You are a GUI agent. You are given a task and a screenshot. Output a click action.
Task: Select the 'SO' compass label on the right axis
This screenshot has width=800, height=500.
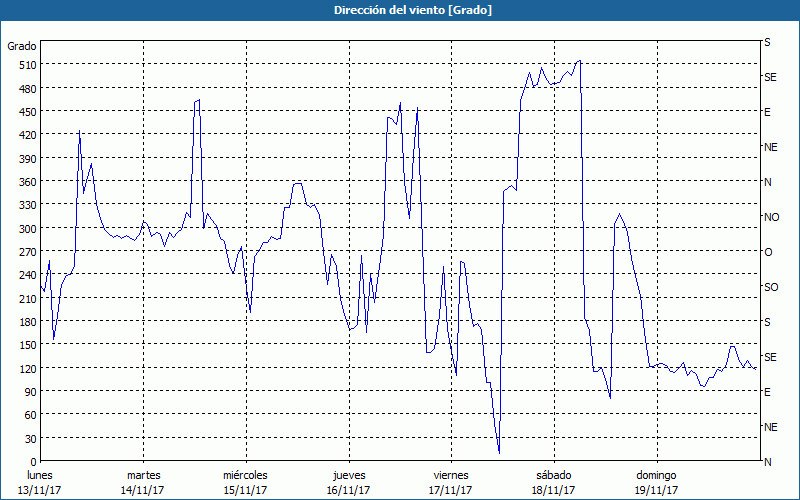point(770,287)
